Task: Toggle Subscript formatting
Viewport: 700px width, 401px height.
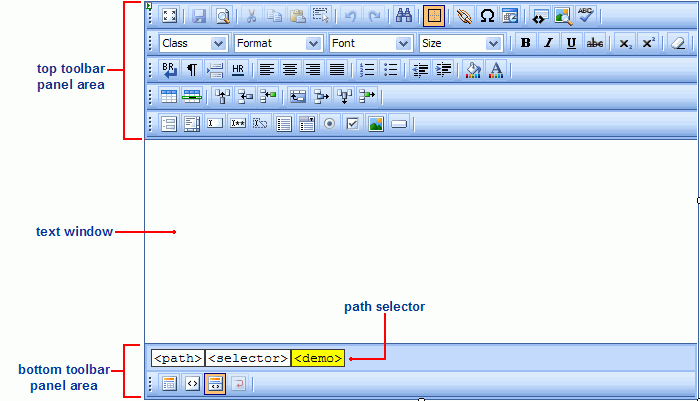Action: [625, 43]
